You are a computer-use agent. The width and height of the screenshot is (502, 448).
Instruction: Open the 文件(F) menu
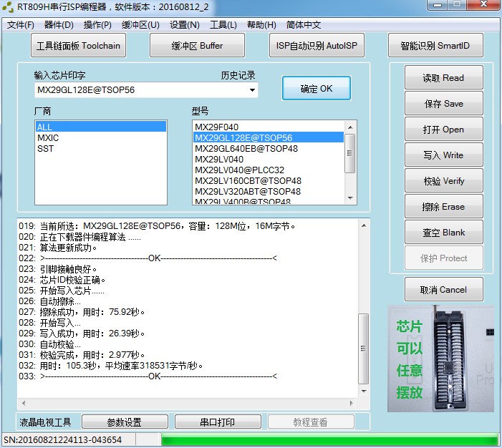point(20,25)
